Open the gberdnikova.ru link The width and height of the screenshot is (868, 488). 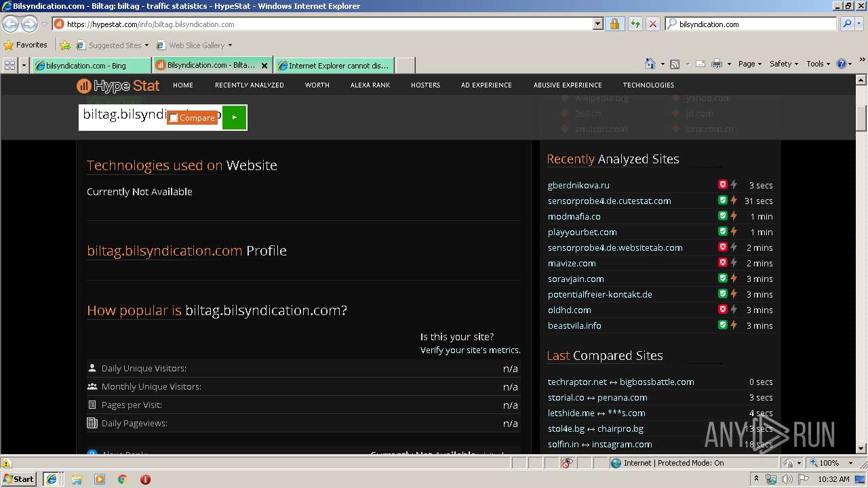578,185
